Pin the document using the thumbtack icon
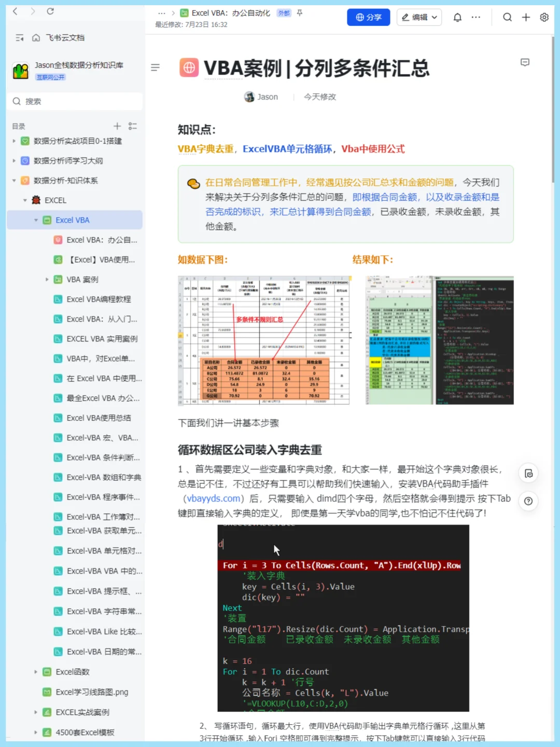This screenshot has width=560, height=747. click(x=299, y=13)
